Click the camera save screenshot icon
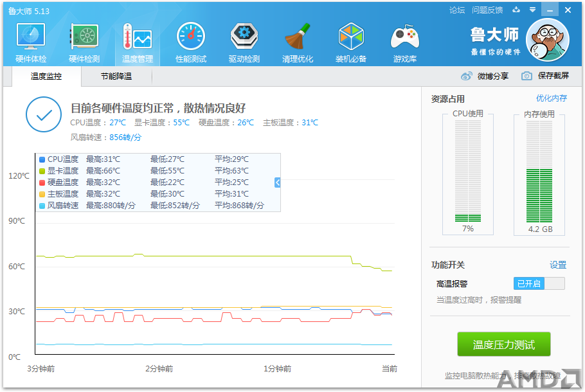The width and height of the screenshot is (585, 392). click(x=526, y=76)
